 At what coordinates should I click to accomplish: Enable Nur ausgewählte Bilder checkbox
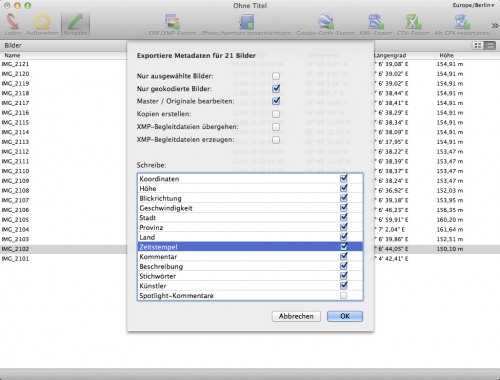pyautogui.click(x=276, y=76)
